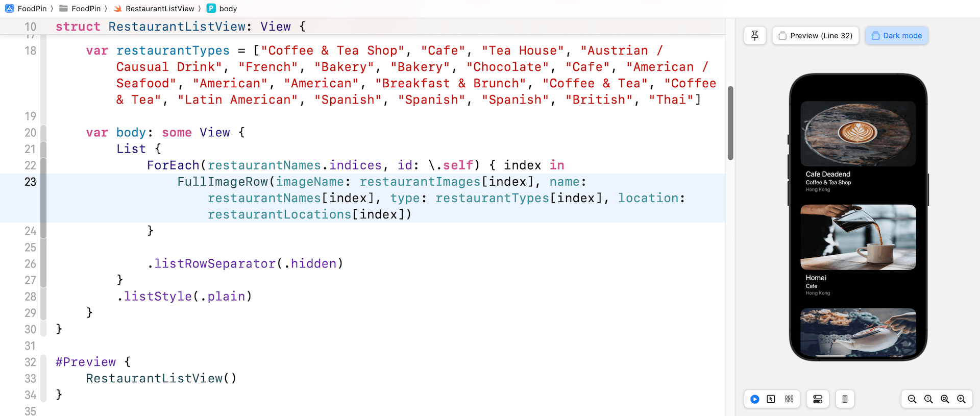Click the Homei coffee pouring image
The height and width of the screenshot is (416, 980).
pyautogui.click(x=858, y=237)
